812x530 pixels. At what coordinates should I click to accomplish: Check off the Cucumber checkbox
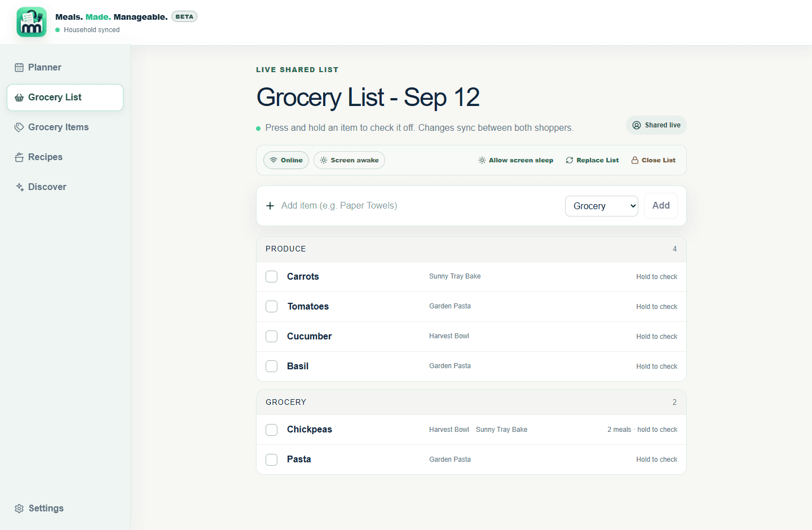(x=272, y=337)
